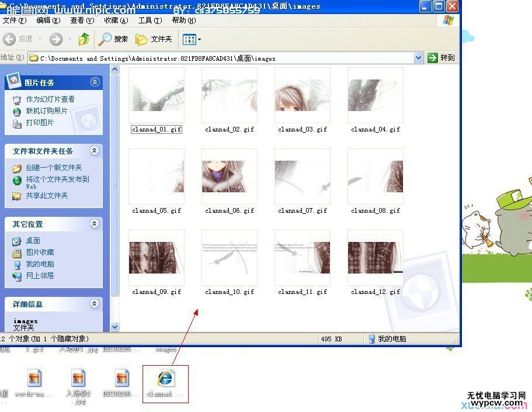The image size is (532, 412).
Task: Click the slideshow icon in Picture Tasks
Action: coord(16,100)
